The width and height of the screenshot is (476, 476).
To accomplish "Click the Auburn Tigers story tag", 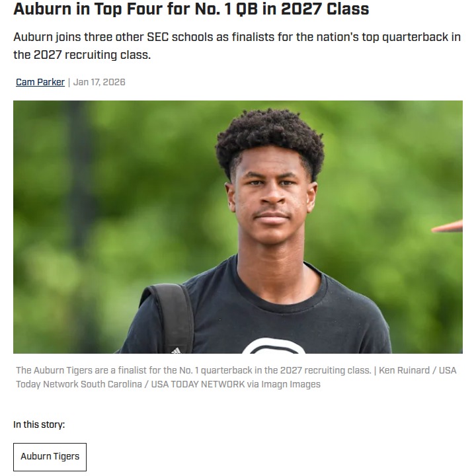I will [50, 457].
